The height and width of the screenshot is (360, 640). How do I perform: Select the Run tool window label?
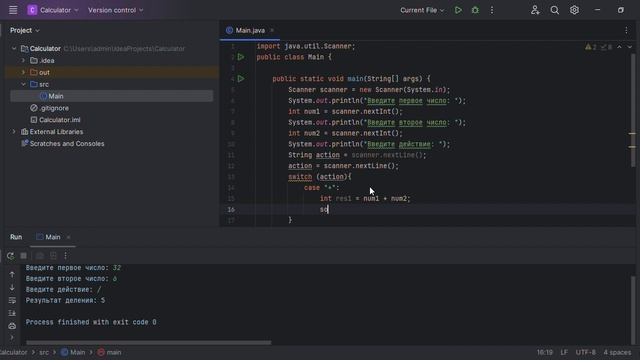[16, 237]
